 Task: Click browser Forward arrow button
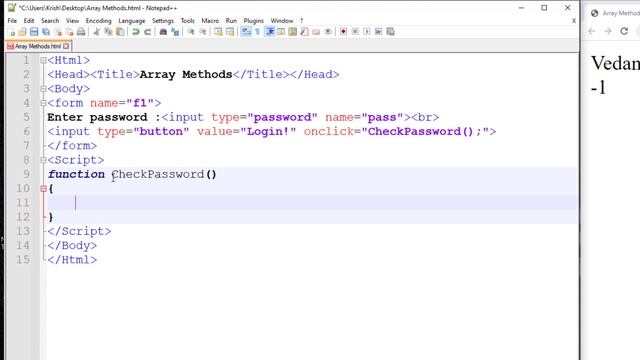pyautogui.click(x=608, y=31)
